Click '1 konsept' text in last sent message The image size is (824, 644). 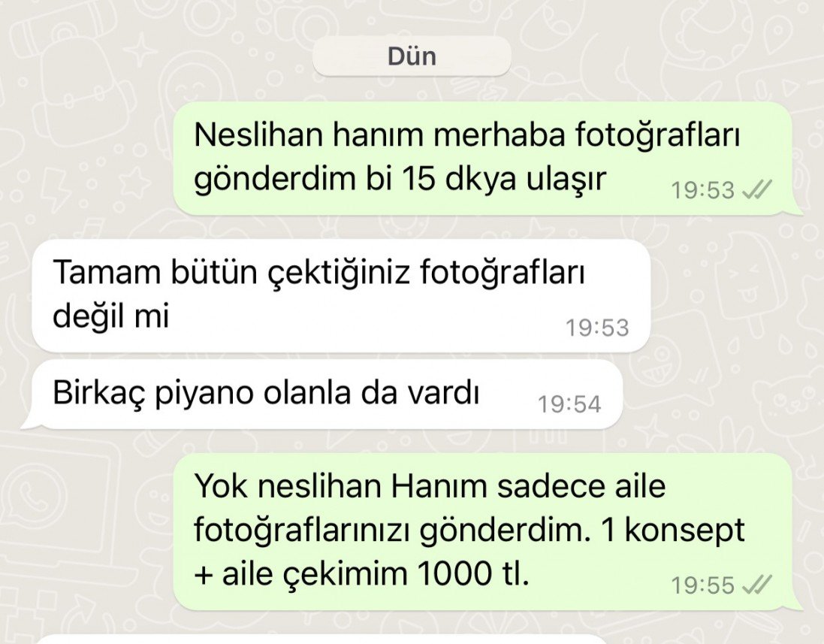[674, 531]
